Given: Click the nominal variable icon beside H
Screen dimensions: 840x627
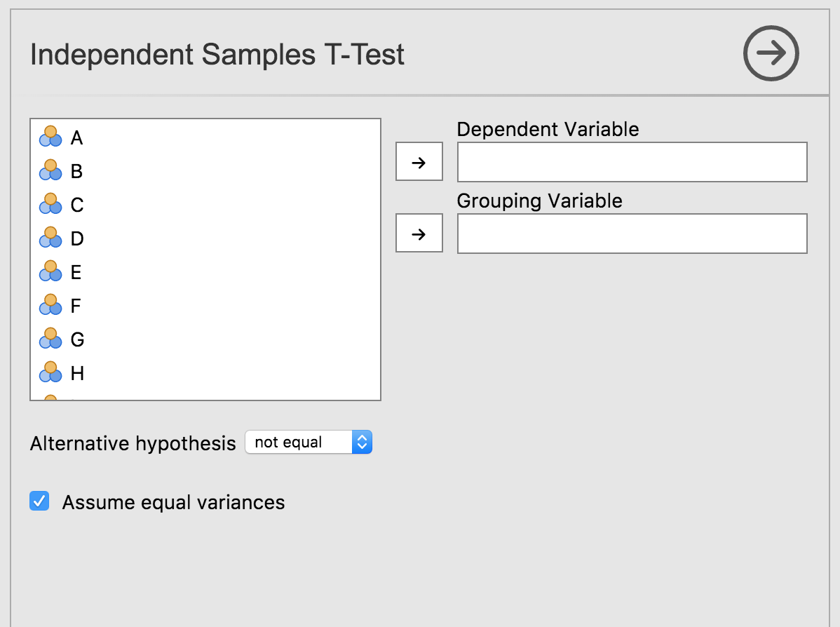Looking at the screenshot, I should tap(50, 372).
